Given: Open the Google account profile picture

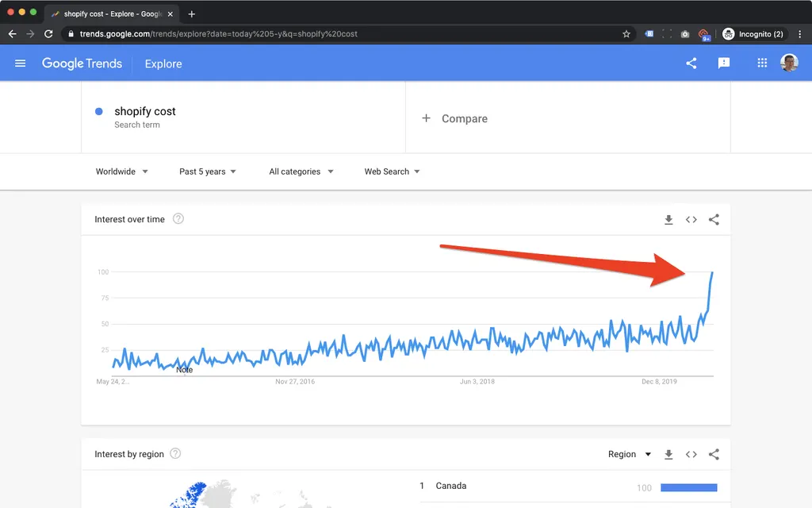Looking at the screenshot, I should tap(789, 63).
